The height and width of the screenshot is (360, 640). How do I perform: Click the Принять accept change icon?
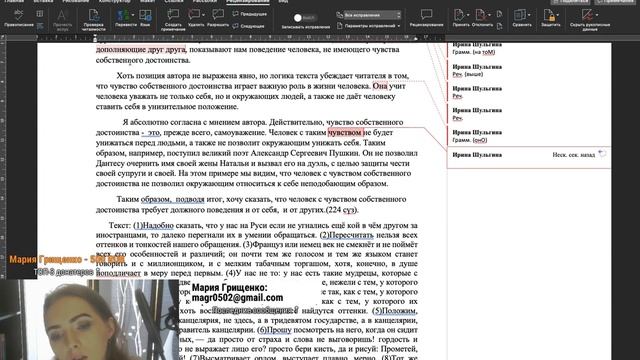[459, 16]
